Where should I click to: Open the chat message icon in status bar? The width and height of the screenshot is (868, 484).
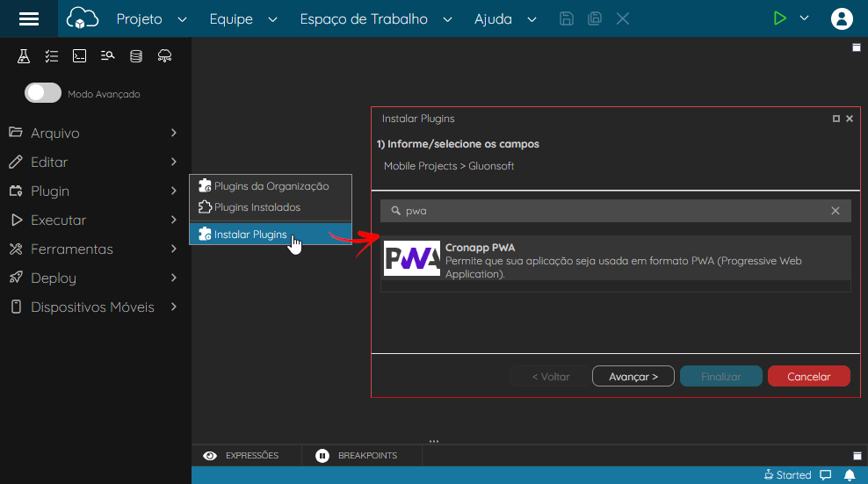(x=825, y=475)
